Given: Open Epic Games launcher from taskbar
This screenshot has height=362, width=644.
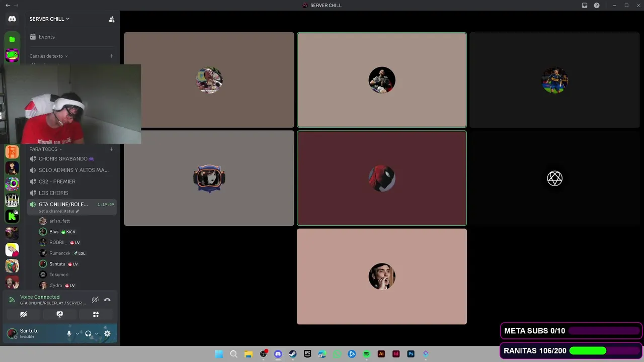Looking at the screenshot, I should [x=307, y=354].
